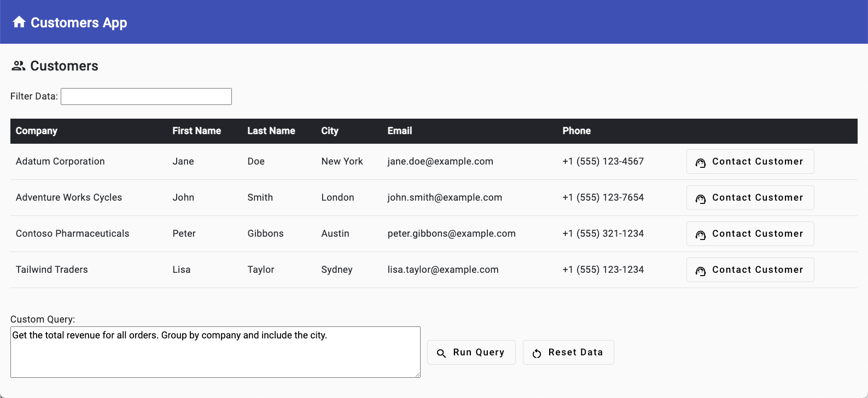Click phone number +1 (555) 321-1234
Image resolution: width=868 pixels, height=398 pixels.
click(603, 233)
